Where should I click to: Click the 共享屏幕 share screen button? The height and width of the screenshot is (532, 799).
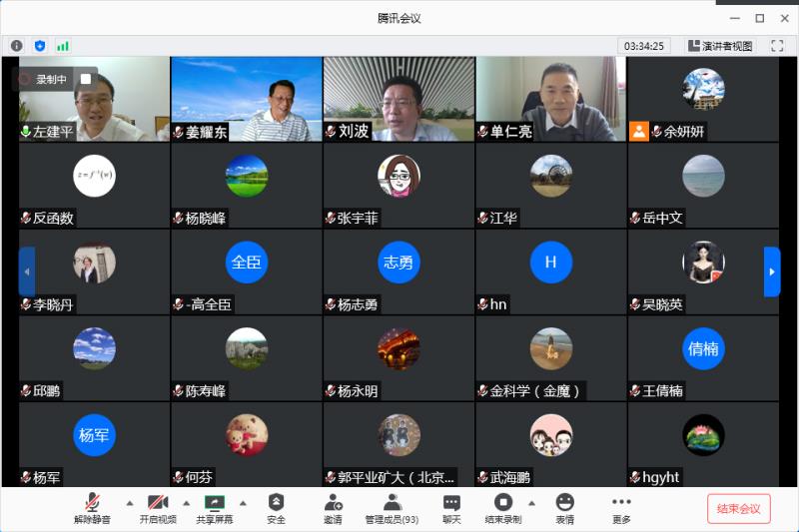tap(215, 509)
